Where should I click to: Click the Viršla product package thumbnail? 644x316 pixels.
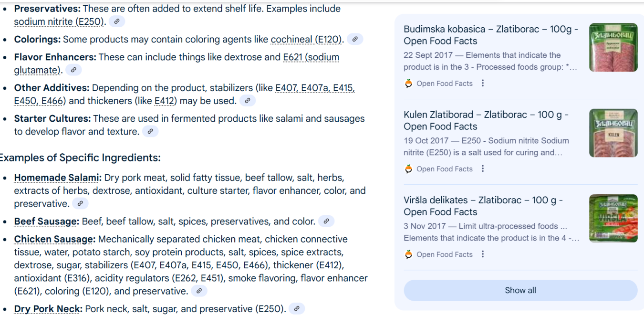(x=613, y=218)
